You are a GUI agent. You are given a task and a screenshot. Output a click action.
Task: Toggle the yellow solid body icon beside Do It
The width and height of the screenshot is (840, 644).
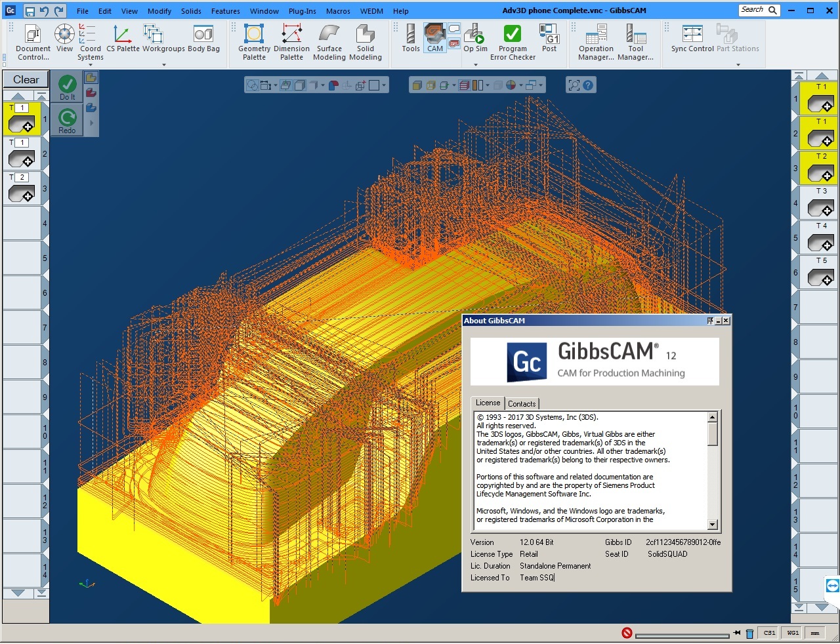(91, 78)
